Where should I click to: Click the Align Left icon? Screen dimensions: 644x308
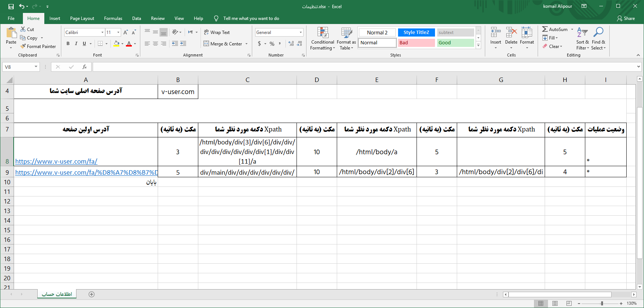[x=147, y=44]
